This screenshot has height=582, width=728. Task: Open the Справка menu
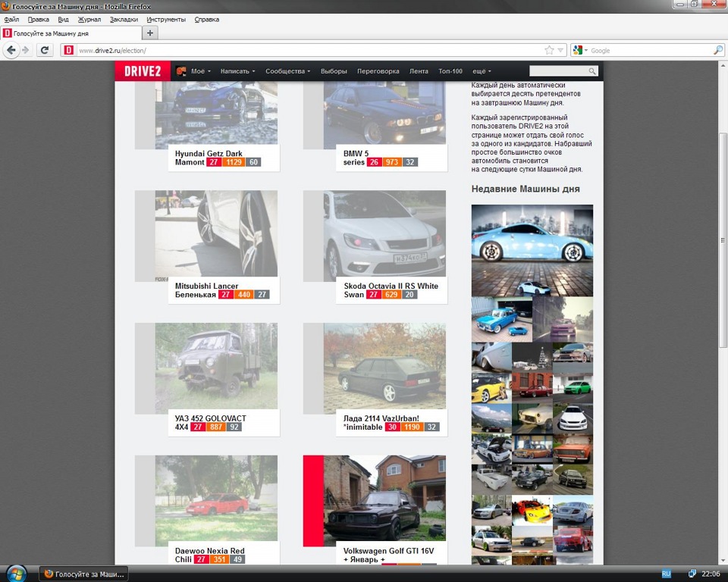click(x=206, y=20)
